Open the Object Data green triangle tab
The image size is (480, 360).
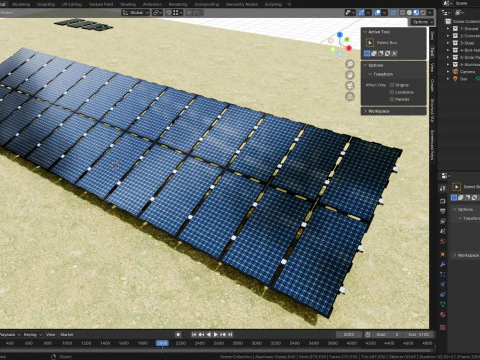[x=443, y=304]
